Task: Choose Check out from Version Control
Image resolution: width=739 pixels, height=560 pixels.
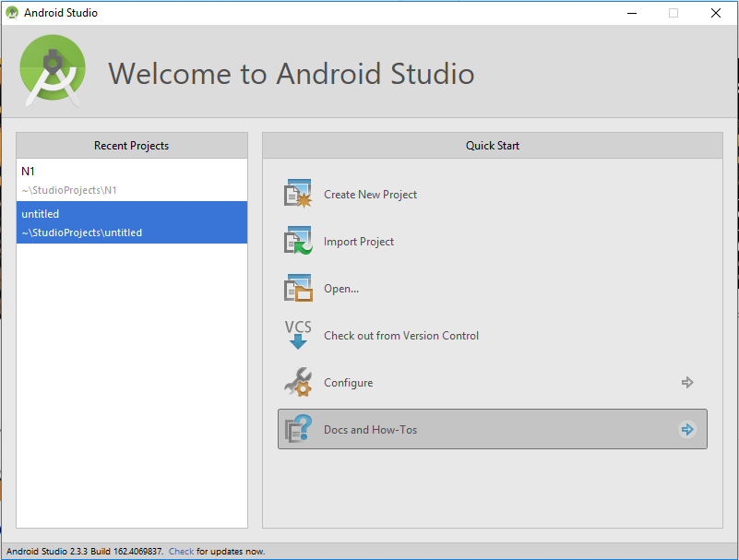Action: coord(401,336)
